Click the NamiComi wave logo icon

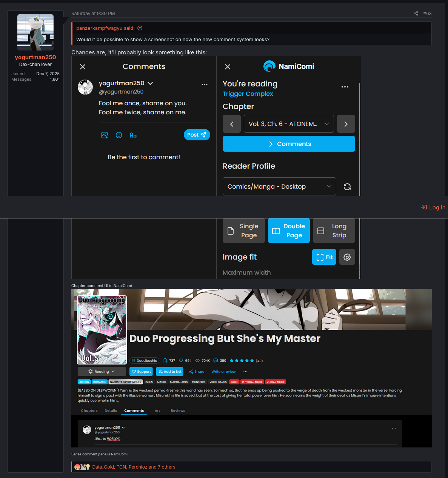[x=269, y=66]
